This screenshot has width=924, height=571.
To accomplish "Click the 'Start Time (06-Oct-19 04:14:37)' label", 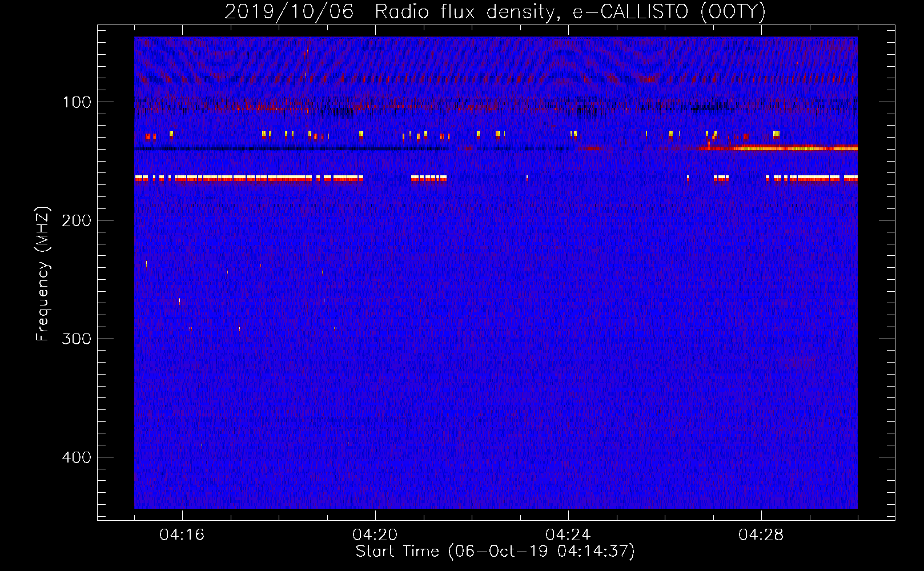I will pyautogui.click(x=495, y=552).
